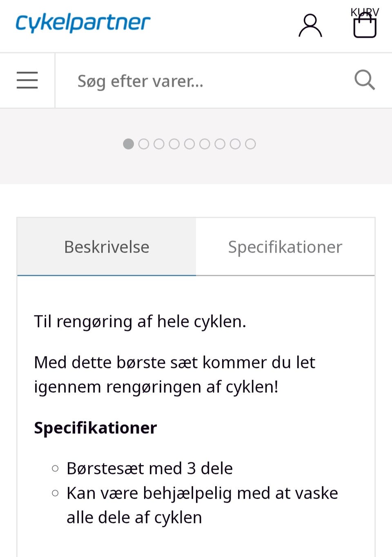Select the fifth carousel indicator dot

189,144
